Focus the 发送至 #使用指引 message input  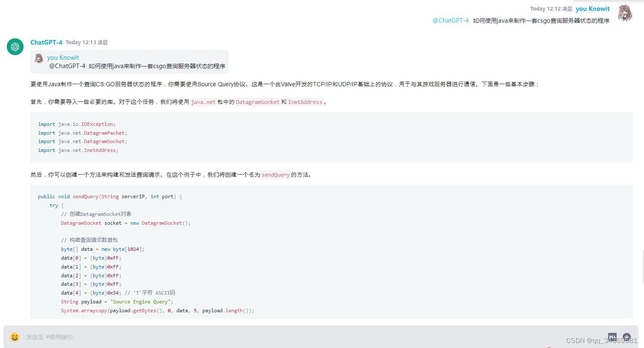pyautogui.click(x=312, y=337)
